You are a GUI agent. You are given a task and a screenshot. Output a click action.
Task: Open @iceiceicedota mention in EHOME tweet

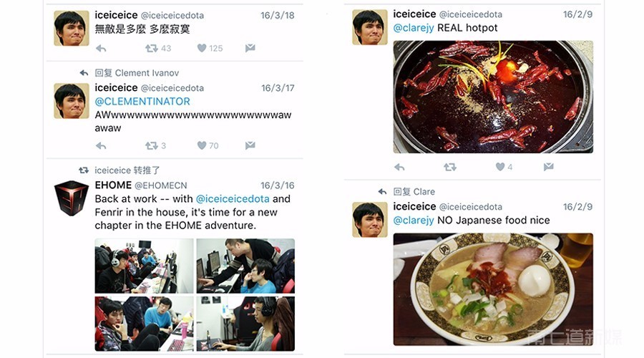233,199
